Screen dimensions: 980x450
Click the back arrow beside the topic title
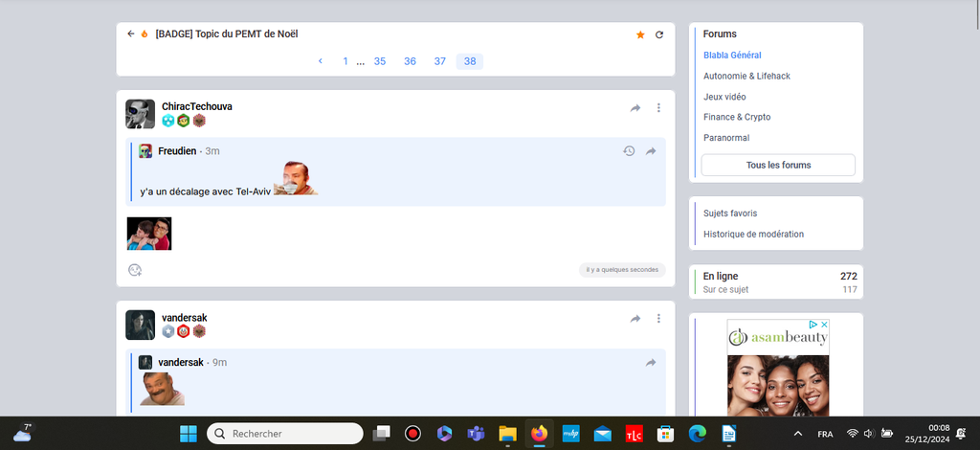pos(131,34)
